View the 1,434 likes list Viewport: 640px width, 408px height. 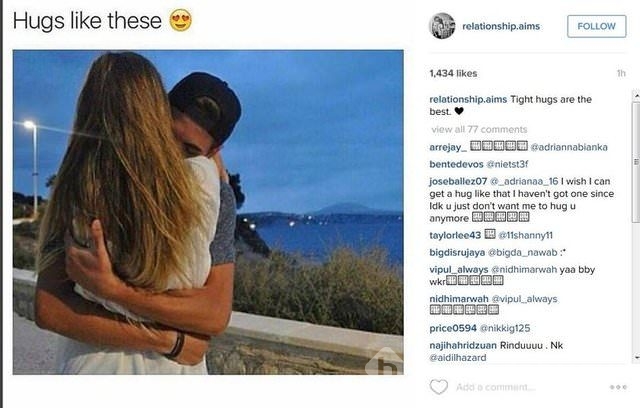[x=453, y=73]
